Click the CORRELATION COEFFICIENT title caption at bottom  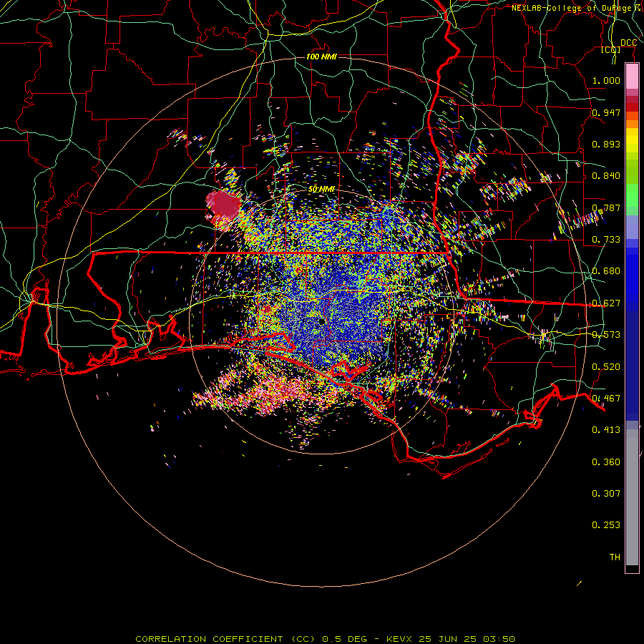227,639
